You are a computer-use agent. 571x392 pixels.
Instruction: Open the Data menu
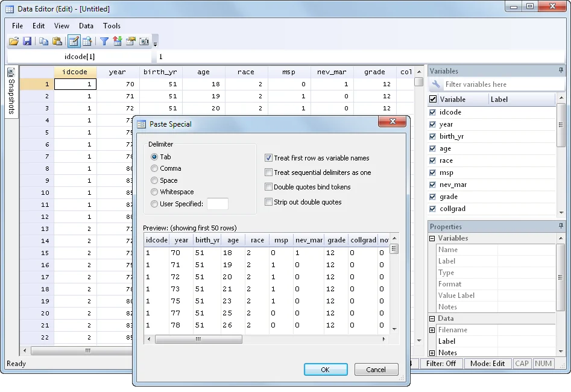(86, 26)
